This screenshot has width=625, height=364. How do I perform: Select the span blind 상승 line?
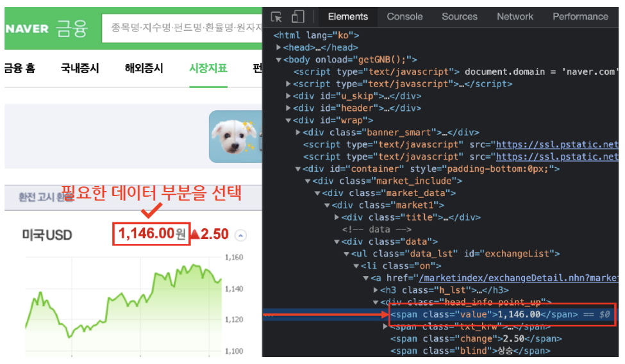471,351
